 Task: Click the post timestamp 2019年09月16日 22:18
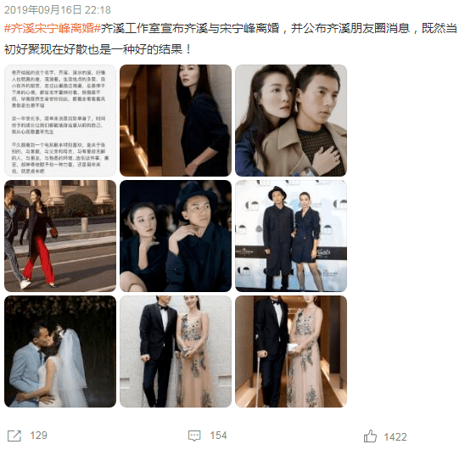pyautogui.click(x=58, y=10)
